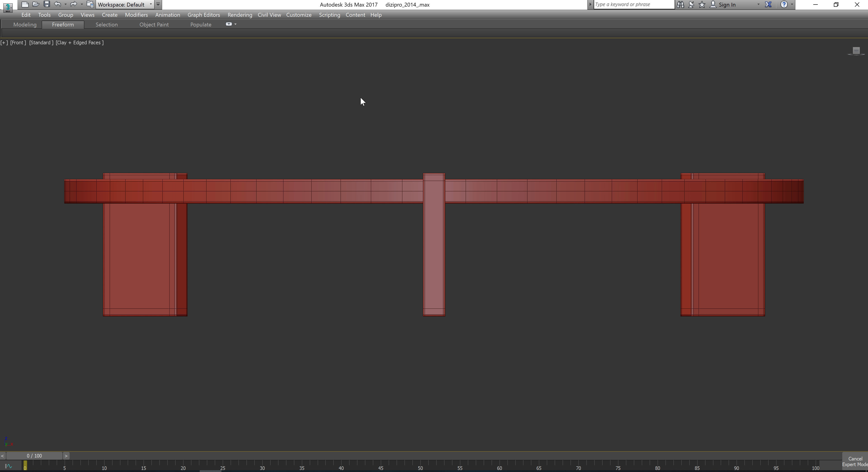Click the Favorites star icon
Image resolution: width=868 pixels, height=472 pixels.
pos(702,4)
